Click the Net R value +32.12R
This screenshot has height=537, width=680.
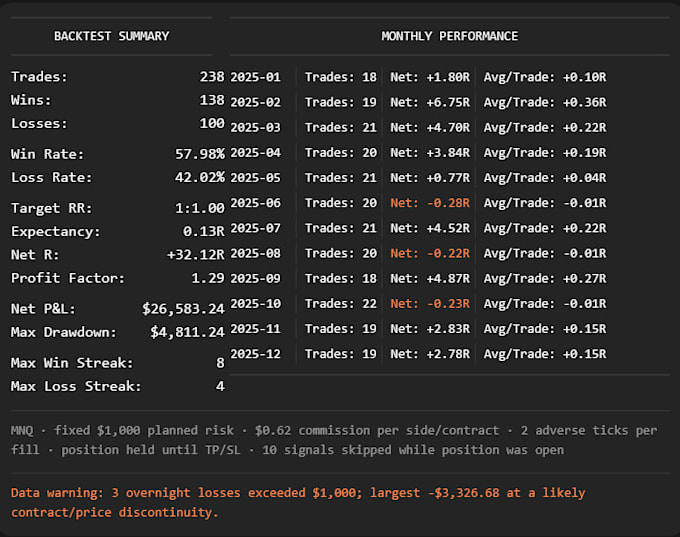coord(196,255)
